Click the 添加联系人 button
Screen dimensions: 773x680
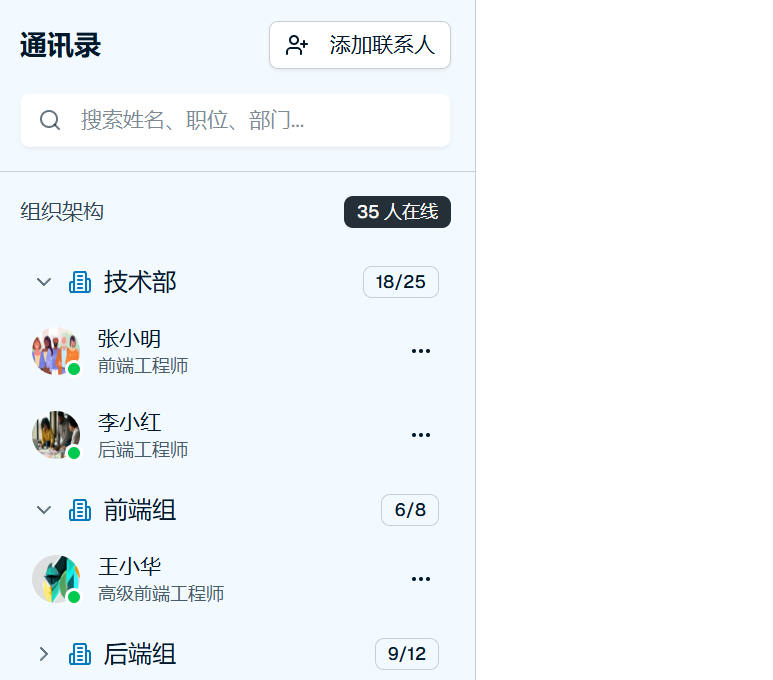(x=360, y=45)
